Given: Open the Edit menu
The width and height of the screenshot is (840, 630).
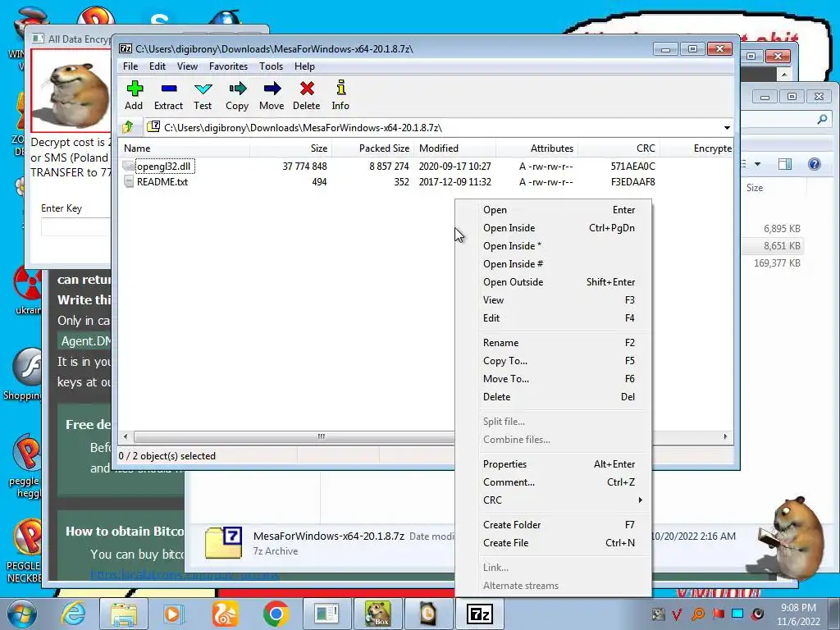Looking at the screenshot, I should tap(157, 66).
